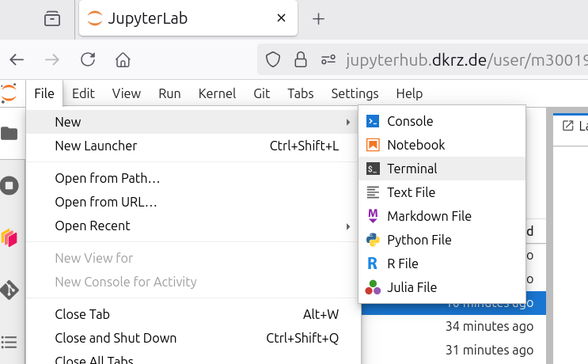Click the JupyterLab logo beside File
Screen dimensions: 588x364
point(9,93)
